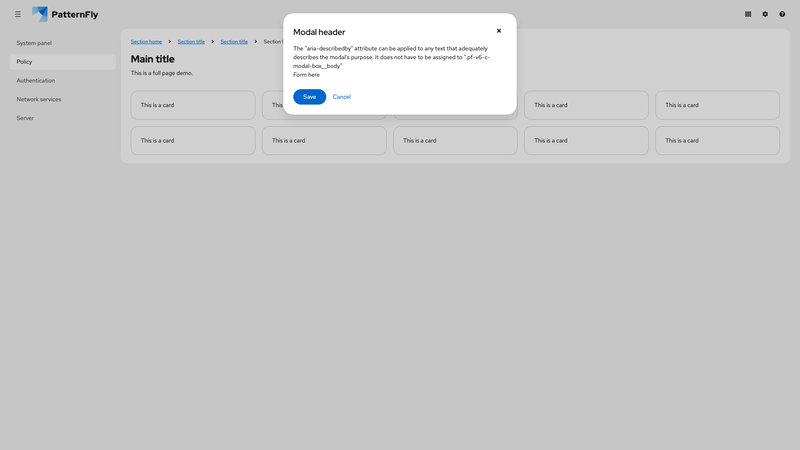This screenshot has height=450, width=800.
Task: Click the first card in top row
Action: coord(193,105)
